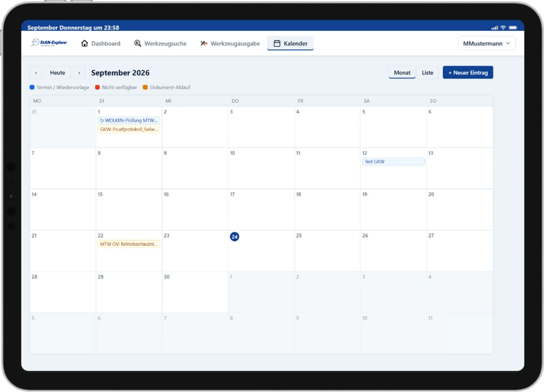Open the Kalender menu item
The height and width of the screenshot is (392, 544).
click(290, 43)
